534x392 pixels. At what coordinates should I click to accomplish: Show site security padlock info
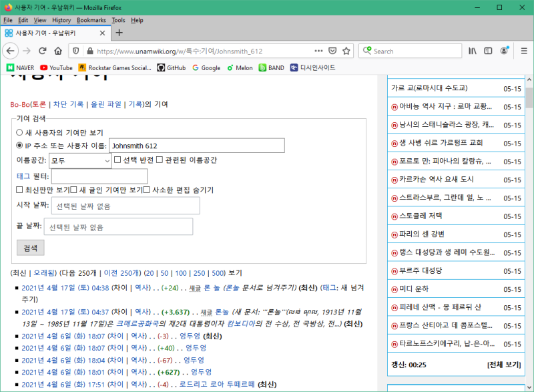click(x=90, y=51)
